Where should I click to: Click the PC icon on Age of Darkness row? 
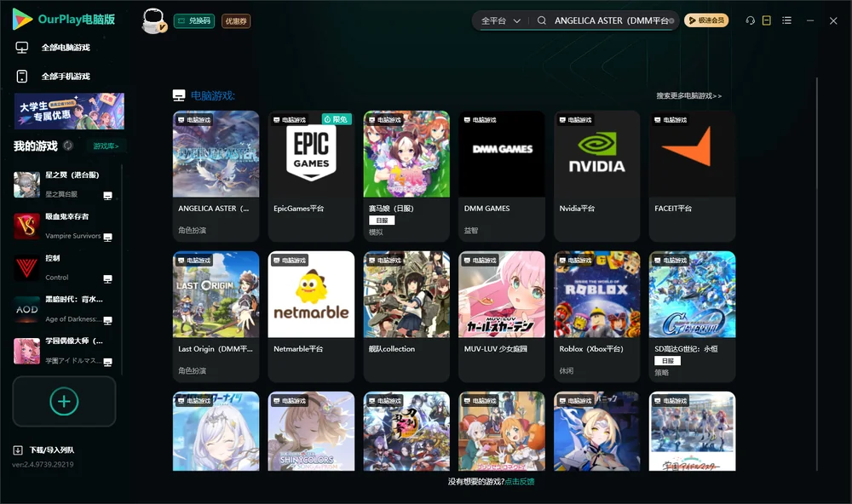[x=107, y=320]
